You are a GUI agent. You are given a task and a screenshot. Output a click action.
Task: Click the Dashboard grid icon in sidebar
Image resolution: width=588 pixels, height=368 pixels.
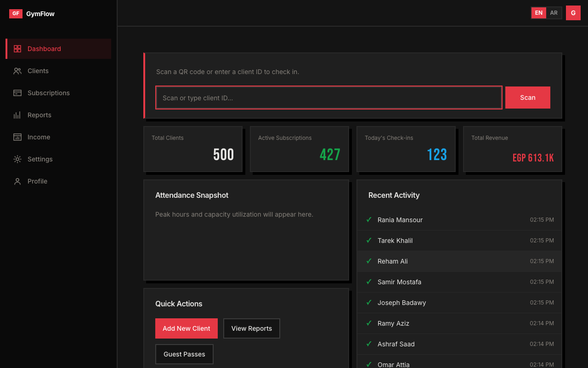[17, 49]
